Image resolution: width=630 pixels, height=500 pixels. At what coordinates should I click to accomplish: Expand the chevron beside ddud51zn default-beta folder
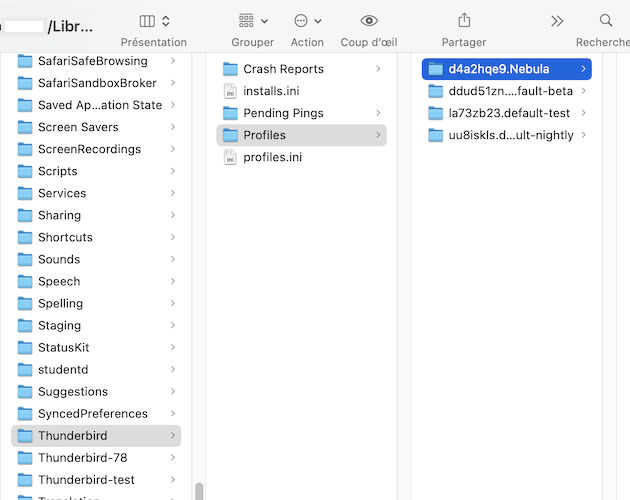[583, 91]
